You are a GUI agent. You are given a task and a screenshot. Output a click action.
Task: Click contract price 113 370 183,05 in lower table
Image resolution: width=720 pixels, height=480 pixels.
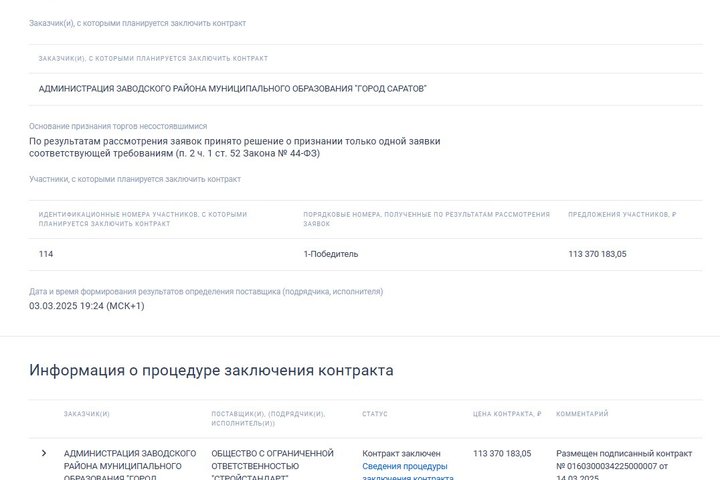tap(502, 453)
